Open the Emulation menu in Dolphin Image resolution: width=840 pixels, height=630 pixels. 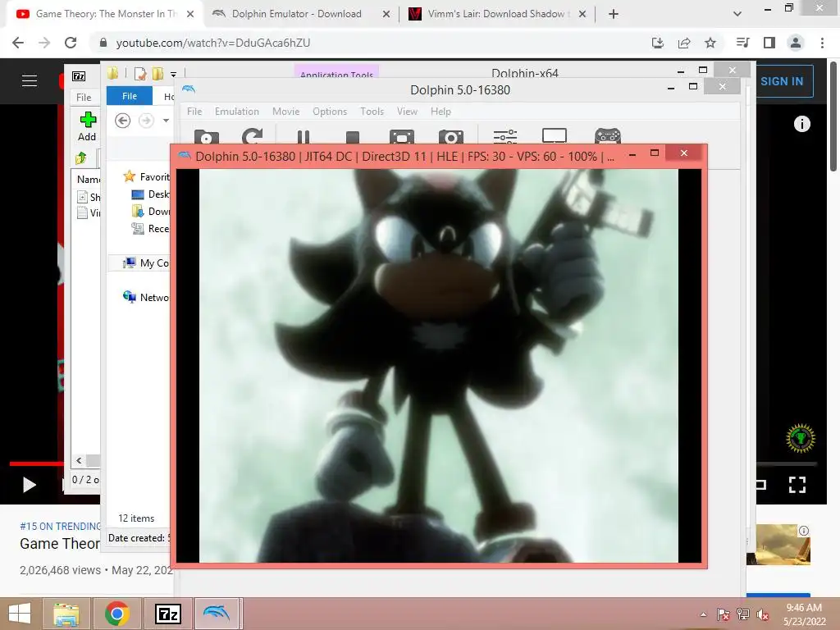click(237, 112)
